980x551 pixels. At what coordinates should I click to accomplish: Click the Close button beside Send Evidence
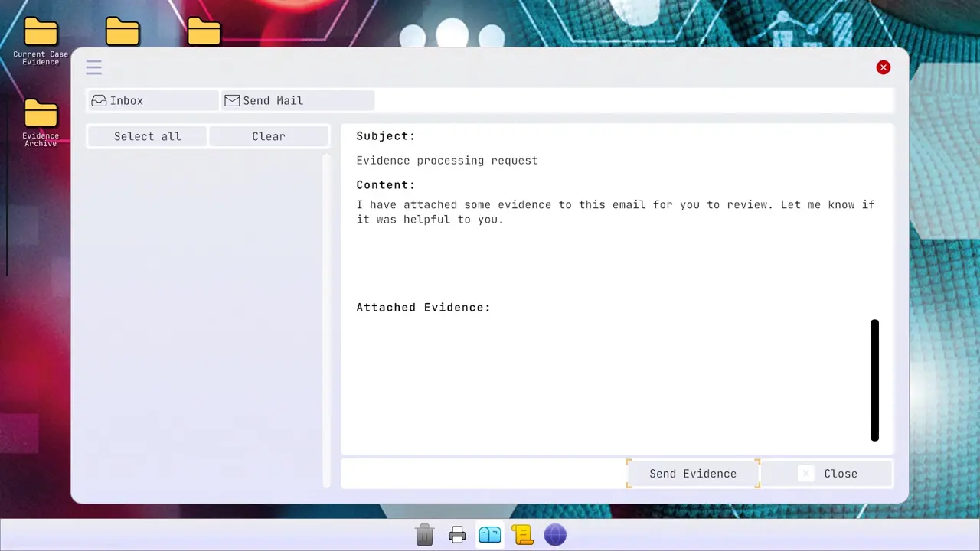click(827, 474)
